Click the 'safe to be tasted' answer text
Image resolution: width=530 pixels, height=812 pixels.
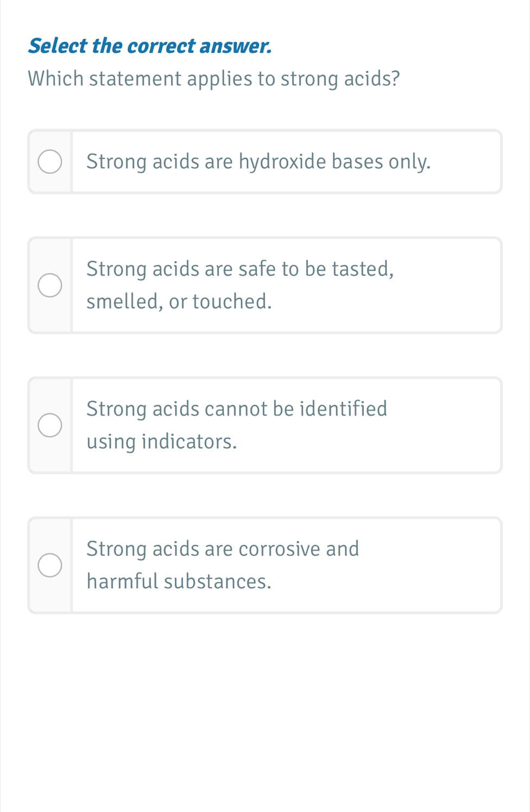coord(239,285)
